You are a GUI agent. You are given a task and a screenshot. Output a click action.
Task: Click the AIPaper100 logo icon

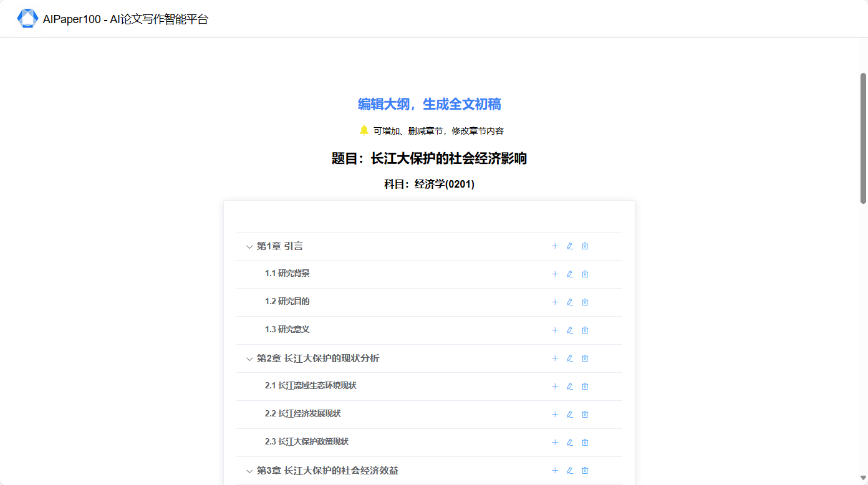(27, 19)
